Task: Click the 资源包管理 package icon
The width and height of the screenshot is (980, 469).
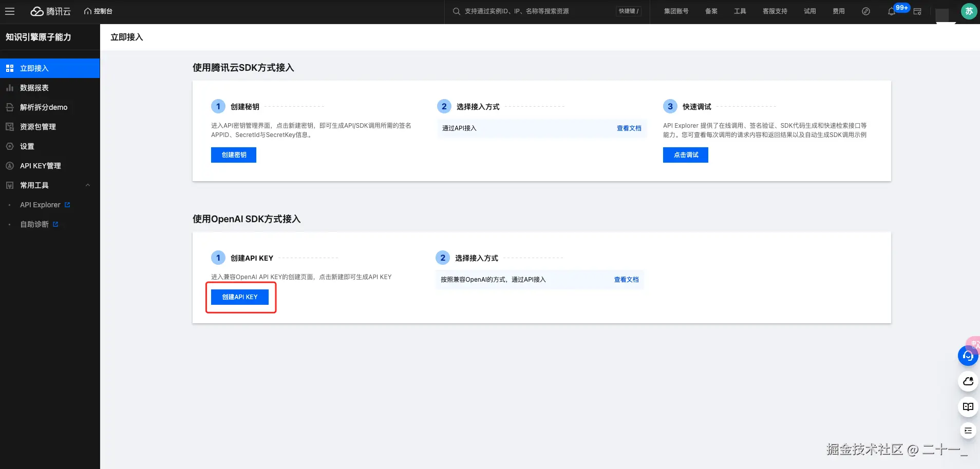Action: (x=10, y=127)
